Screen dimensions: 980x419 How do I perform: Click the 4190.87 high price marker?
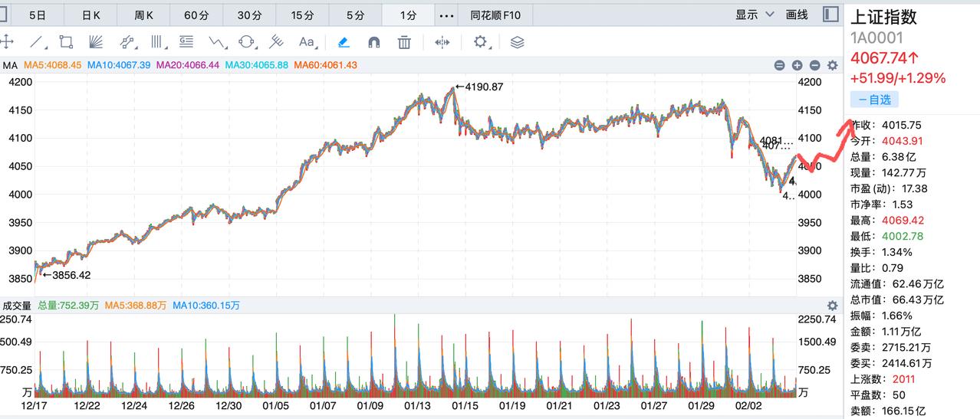pos(479,87)
